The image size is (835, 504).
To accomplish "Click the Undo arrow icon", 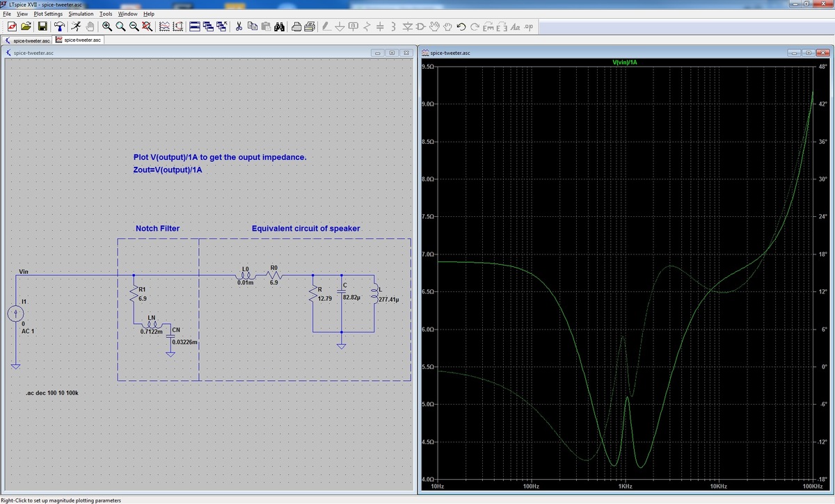I will point(461,26).
